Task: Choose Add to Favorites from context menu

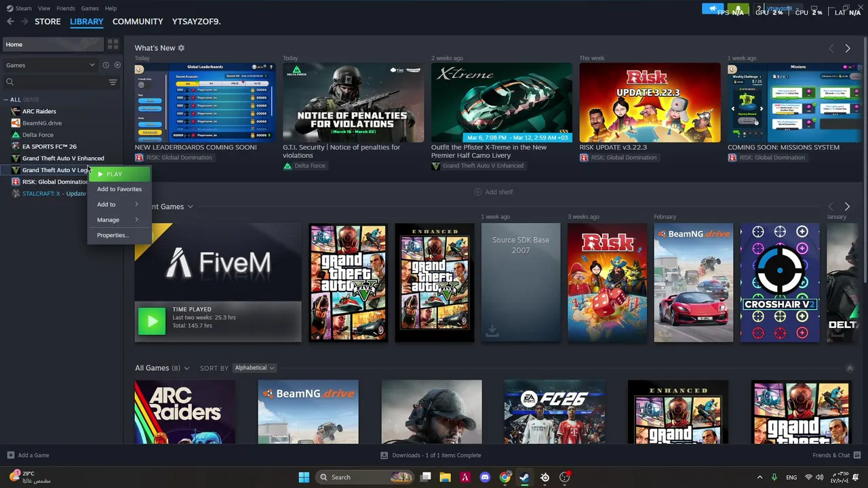Action: (x=119, y=189)
